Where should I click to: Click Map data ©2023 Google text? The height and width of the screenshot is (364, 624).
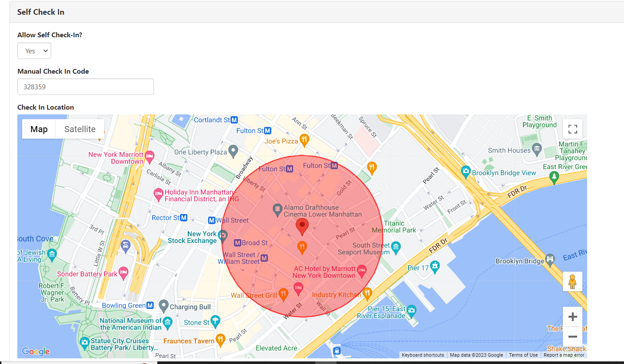477,355
